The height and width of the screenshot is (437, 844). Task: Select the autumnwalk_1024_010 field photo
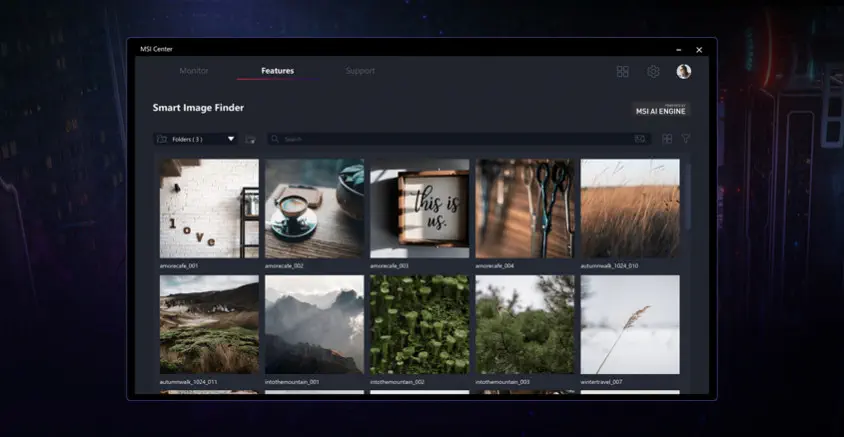click(630, 209)
